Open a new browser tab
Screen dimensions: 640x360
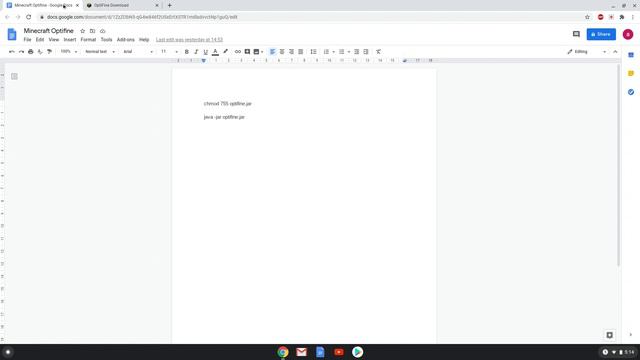point(169,5)
